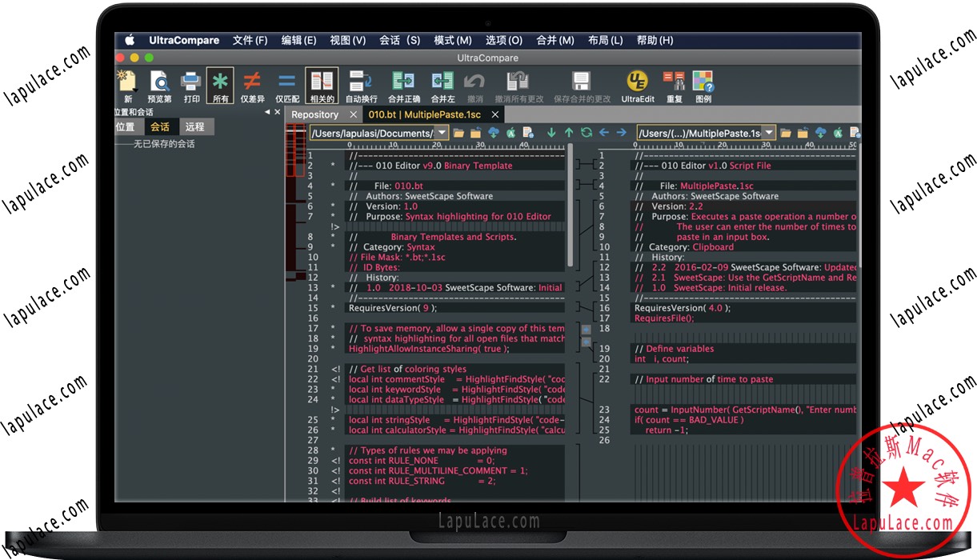Click the line RequiresFile(); in right pane
Image resolution: width=977 pixels, height=560 pixels.
point(664,318)
